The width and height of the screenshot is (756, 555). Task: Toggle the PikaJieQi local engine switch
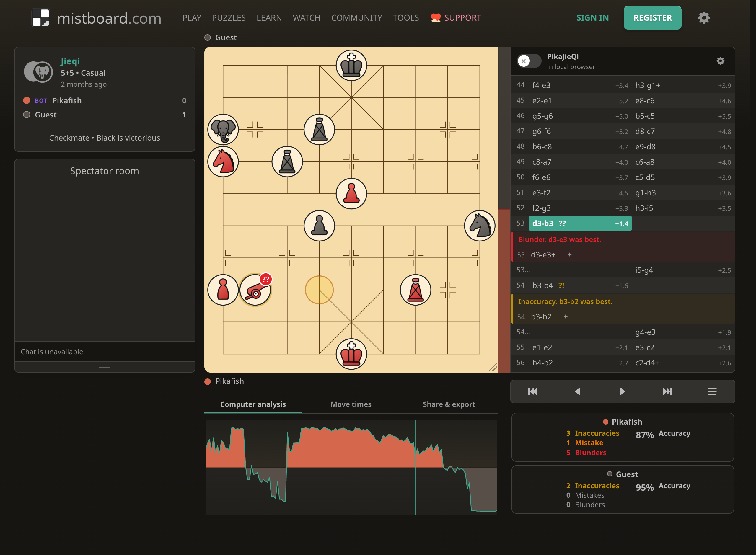(529, 61)
